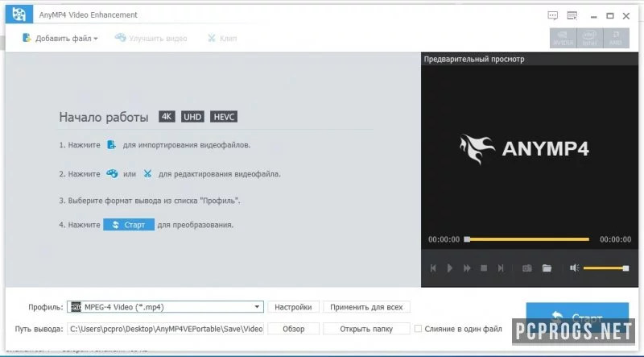Fast forward the preview video
This screenshot has height=357, width=644.
(x=467, y=268)
